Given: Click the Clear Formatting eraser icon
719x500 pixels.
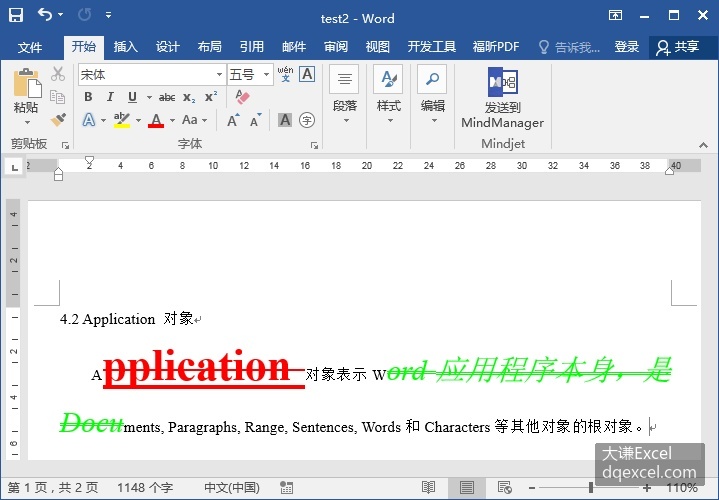Looking at the screenshot, I should tap(242, 97).
